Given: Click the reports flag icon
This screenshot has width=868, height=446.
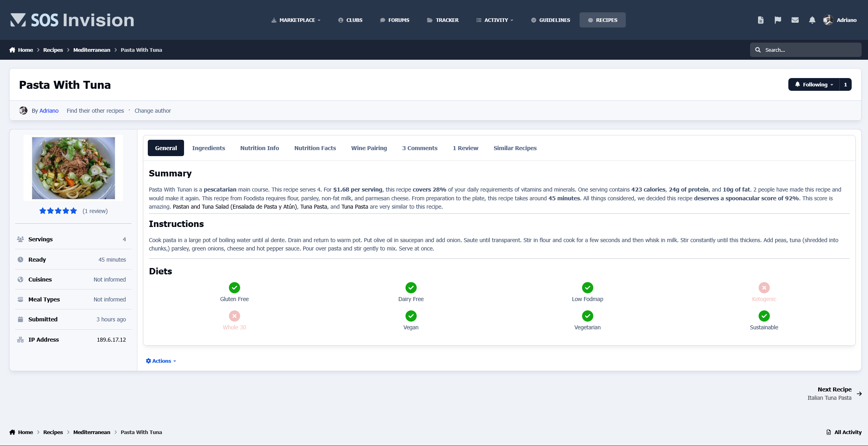Looking at the screenshot, I should [x=778, y=20].
